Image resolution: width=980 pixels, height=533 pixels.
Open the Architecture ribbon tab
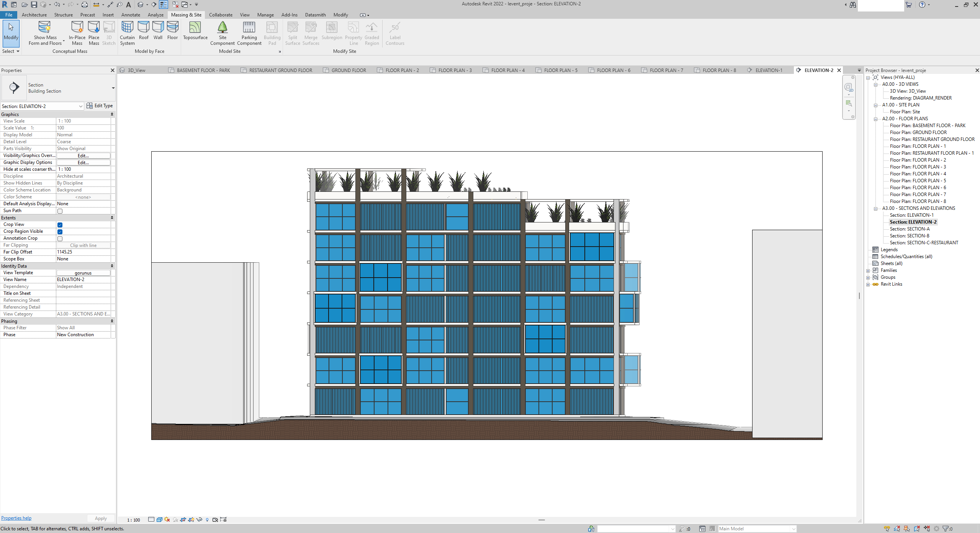coord(34,15)
